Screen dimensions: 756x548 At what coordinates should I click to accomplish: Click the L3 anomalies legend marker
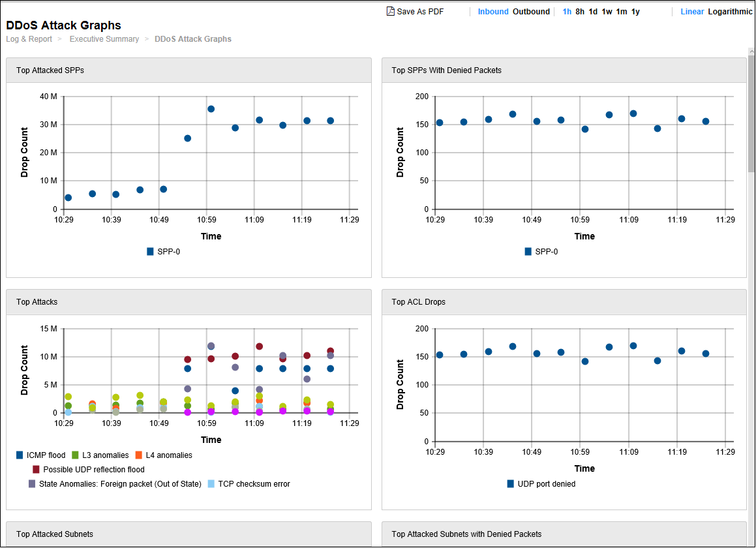[75, 455]
